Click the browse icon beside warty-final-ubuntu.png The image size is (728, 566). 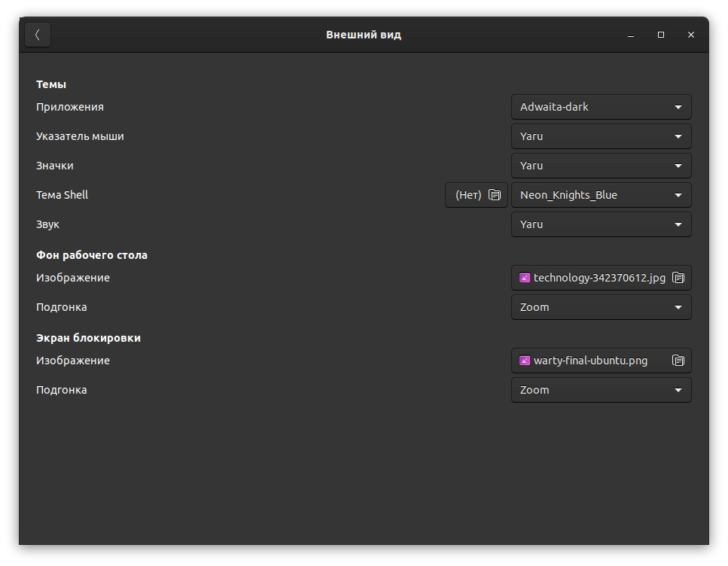click(x=678, y=361)
